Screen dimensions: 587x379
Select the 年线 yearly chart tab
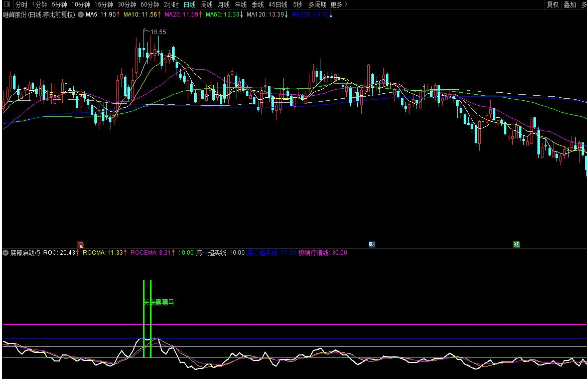pyautogui.click(x=241, y=4)
